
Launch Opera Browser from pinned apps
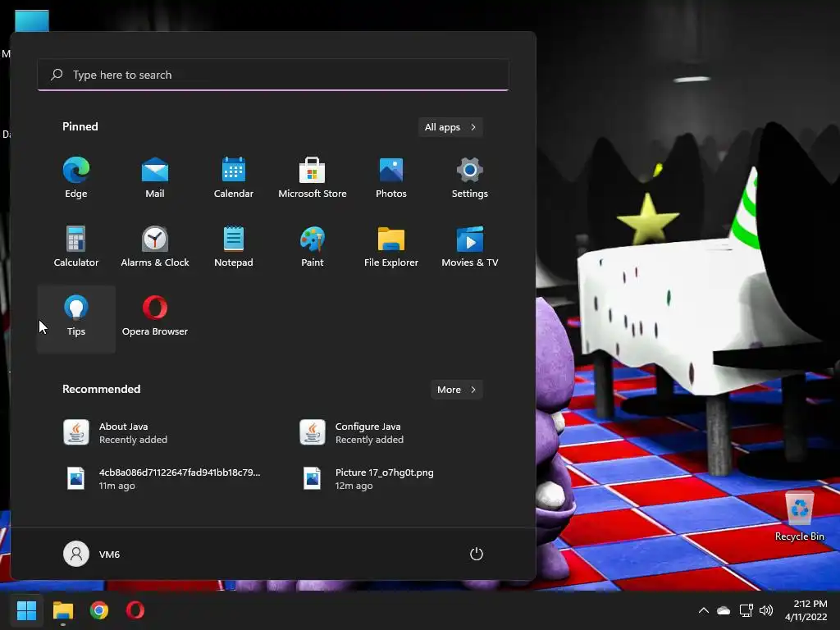coord(155,316)
